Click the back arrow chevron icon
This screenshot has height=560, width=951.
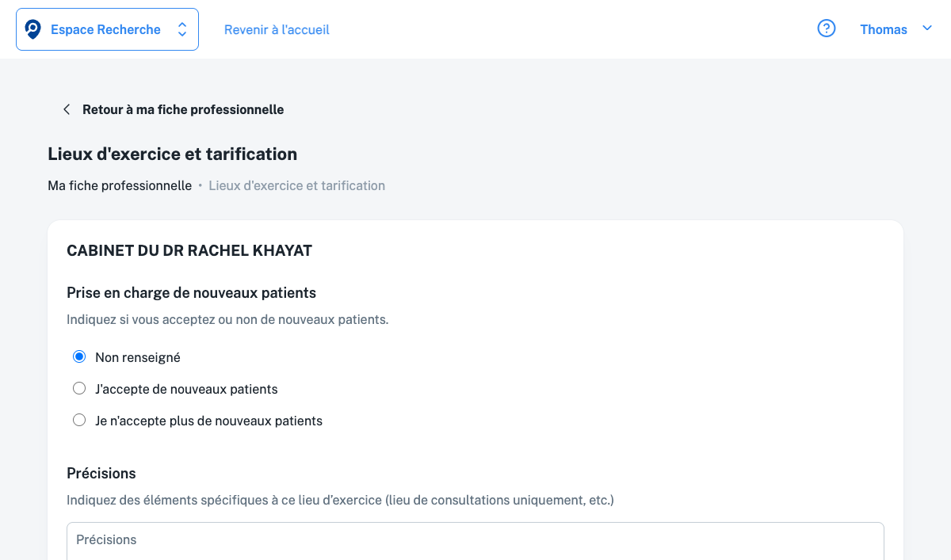coord(67,109)
